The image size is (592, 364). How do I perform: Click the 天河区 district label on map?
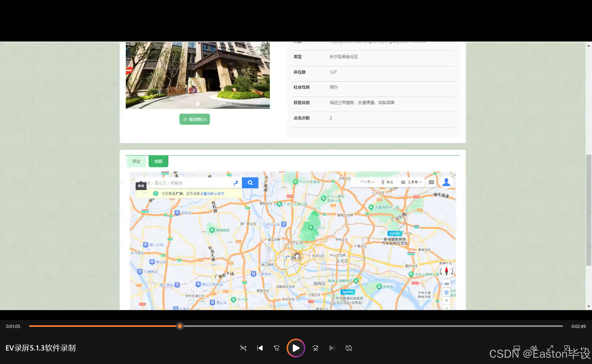(342, 261)
